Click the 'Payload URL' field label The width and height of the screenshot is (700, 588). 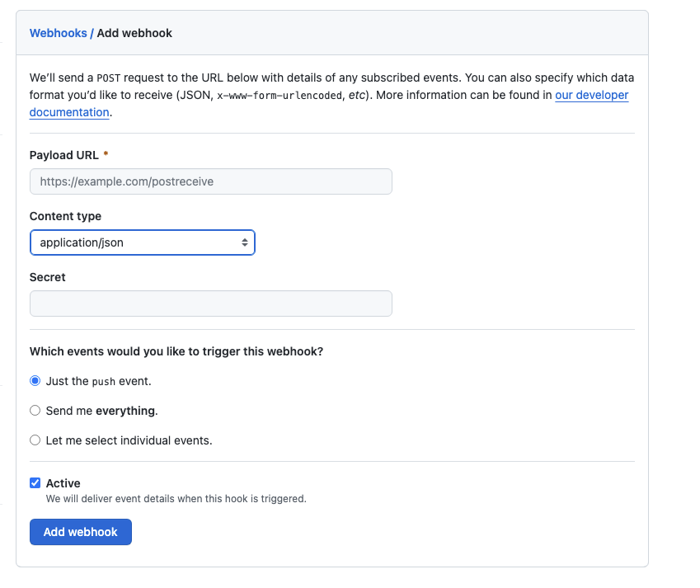(x=64, y=155)
